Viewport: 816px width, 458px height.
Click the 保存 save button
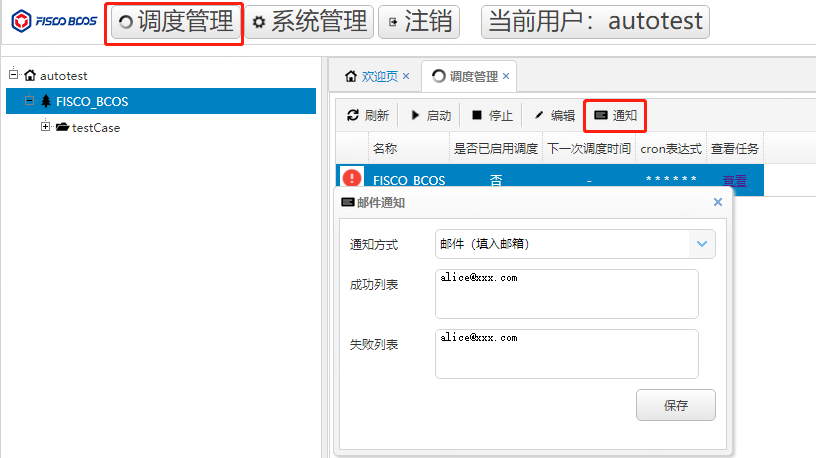click(x=675, y=405)
